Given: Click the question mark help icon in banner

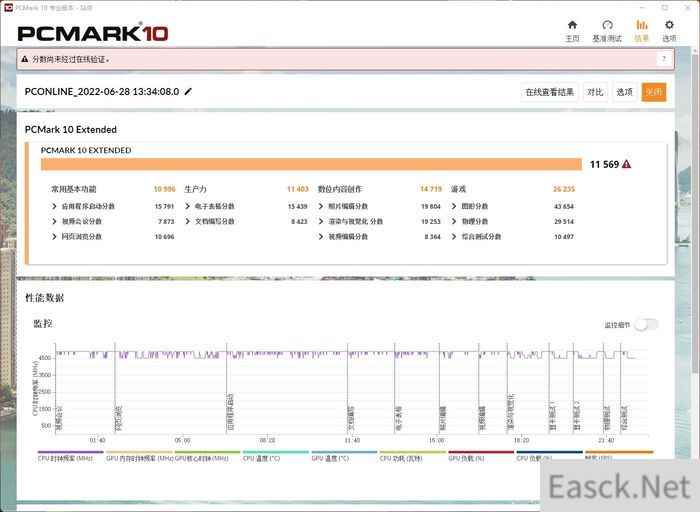Looking at the screenshot, I should pos(664,59).
